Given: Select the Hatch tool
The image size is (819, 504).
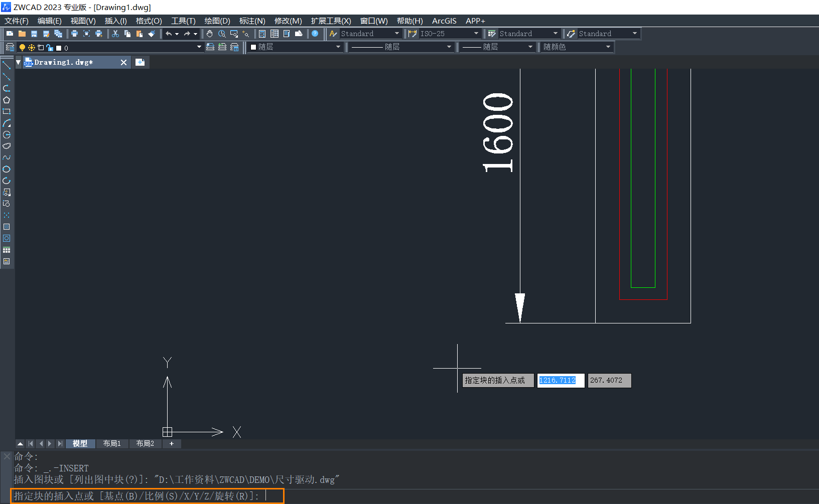Looking at the screenshot, I should (x=7, y=227).
